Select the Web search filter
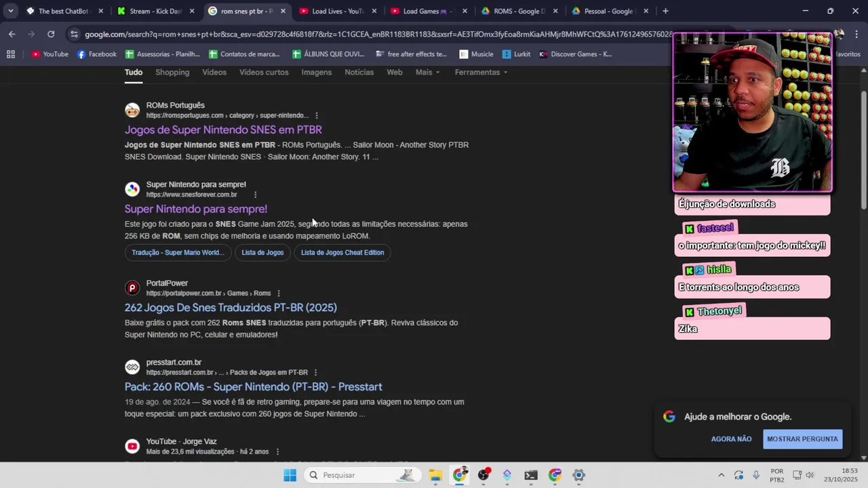 coord(395,73)
